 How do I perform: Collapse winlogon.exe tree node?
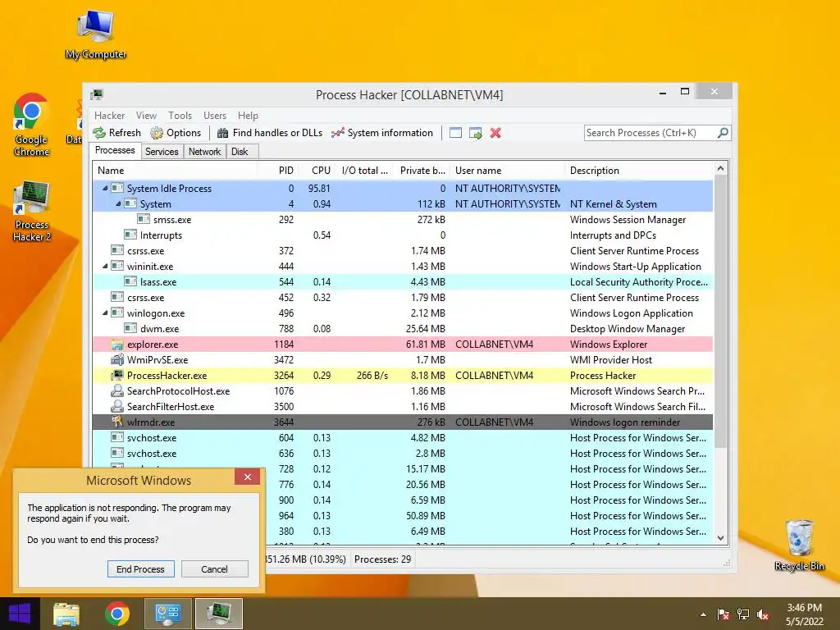point(105,313)
